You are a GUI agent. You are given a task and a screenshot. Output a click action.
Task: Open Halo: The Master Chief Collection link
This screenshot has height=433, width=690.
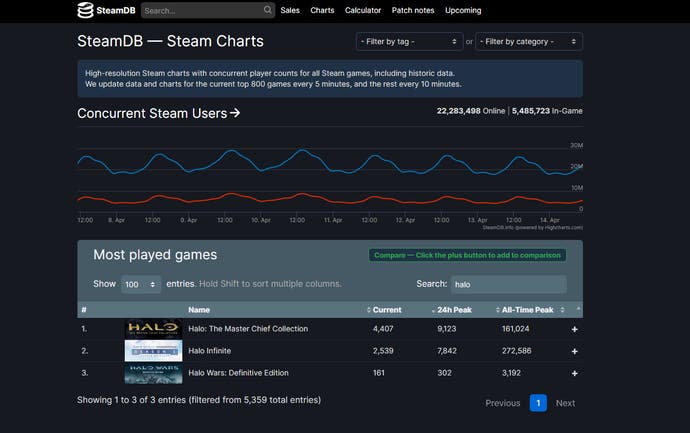click(248, 329)
